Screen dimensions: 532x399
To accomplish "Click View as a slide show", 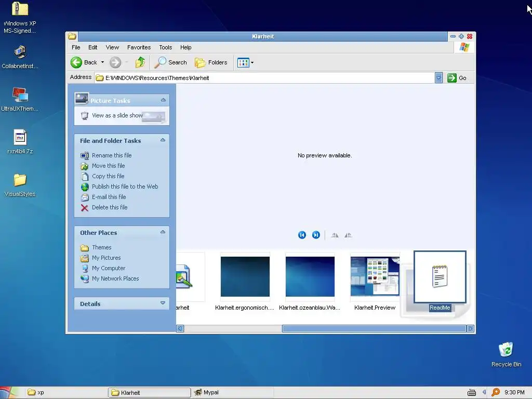I will point(117,115).
